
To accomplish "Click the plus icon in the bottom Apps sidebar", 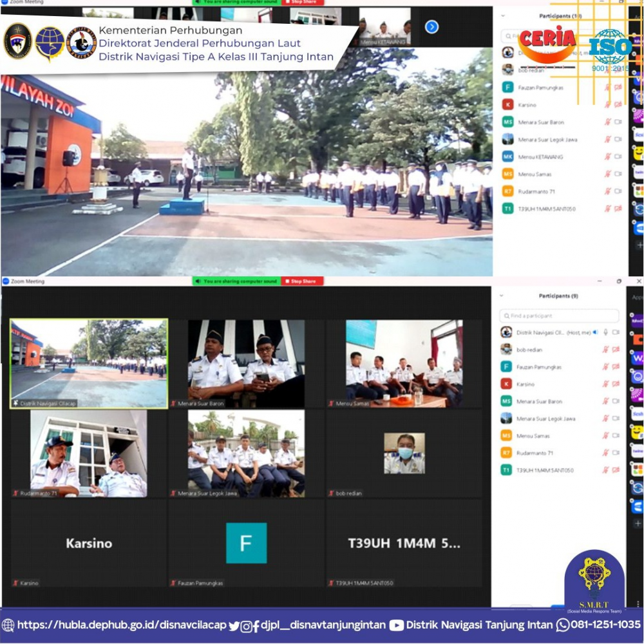I will point(638,523).
